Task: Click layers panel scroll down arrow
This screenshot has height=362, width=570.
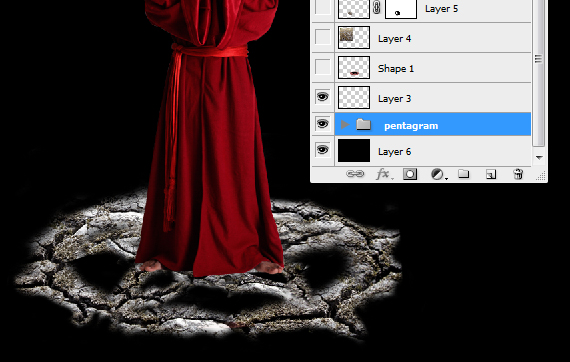Action: point(539,158)
